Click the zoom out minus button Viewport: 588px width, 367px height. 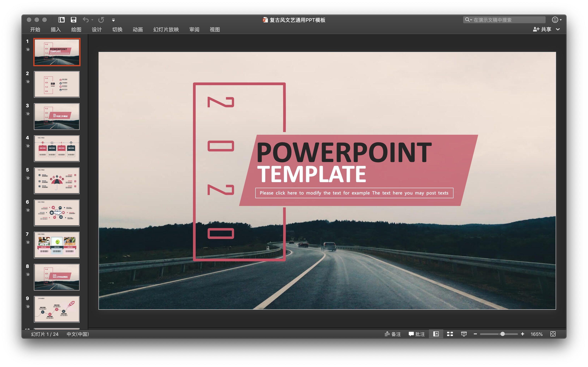pyautogui.click(x=475, y=334)
